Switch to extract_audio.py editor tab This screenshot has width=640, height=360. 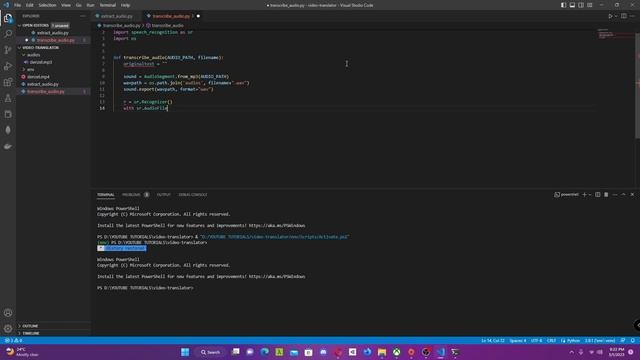[x=117, y=16]
